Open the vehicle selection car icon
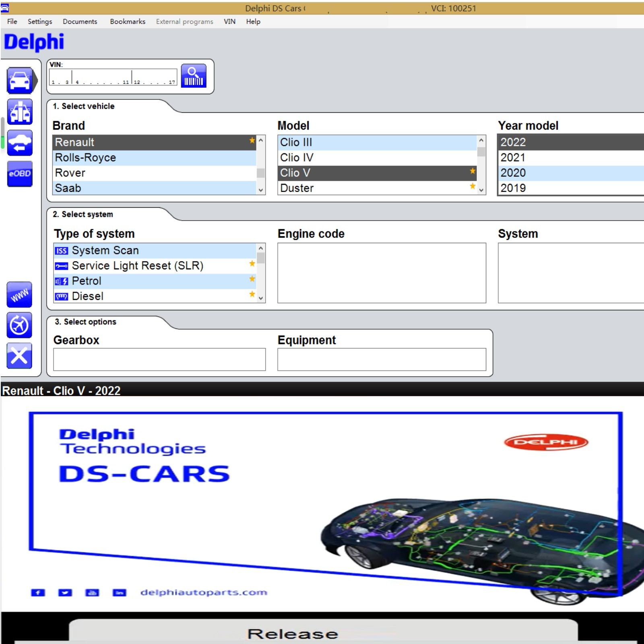644x644 pixels. pyautogui.click(x=20, y=80)
